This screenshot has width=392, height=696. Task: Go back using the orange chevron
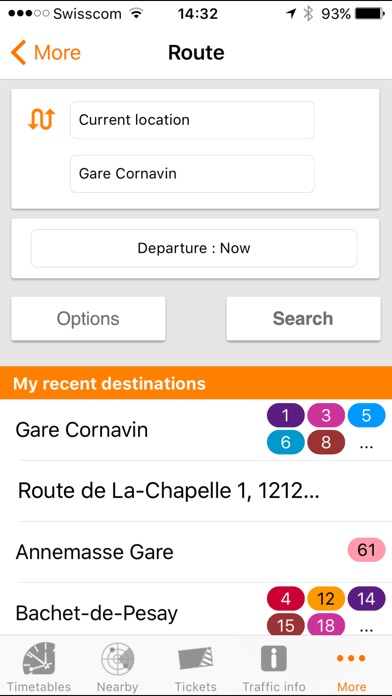18,52
